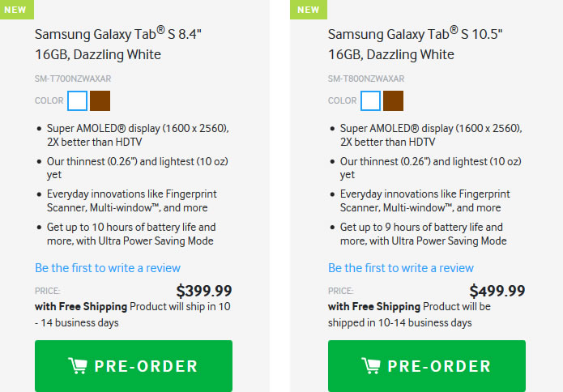The height and width of the screenshot is (392, 563).
Task: Select the brown color swatch for Tab S 8.4"
Action: click(x=100, y=100)
